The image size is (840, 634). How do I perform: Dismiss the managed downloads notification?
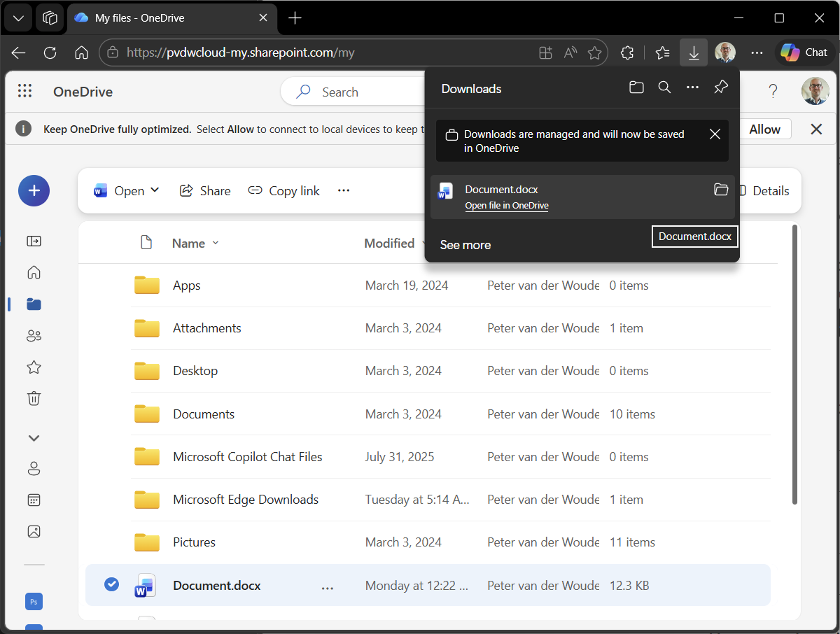point(715,134)
